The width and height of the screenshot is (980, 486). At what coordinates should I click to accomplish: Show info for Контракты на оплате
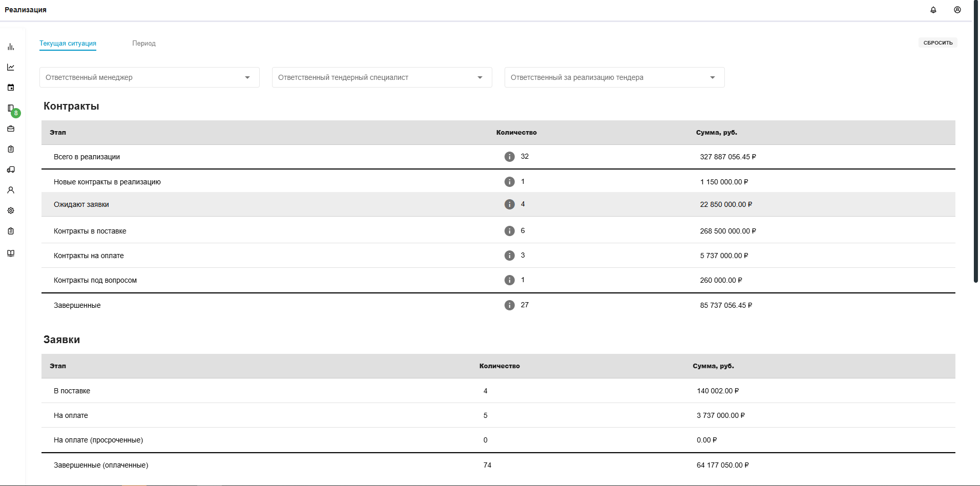[x=509, y=256]
